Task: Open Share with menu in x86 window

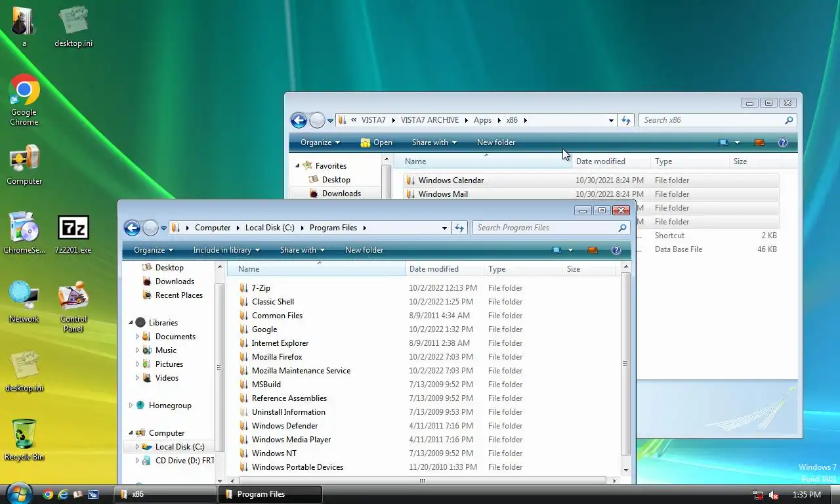Action: tap(434, 142)
